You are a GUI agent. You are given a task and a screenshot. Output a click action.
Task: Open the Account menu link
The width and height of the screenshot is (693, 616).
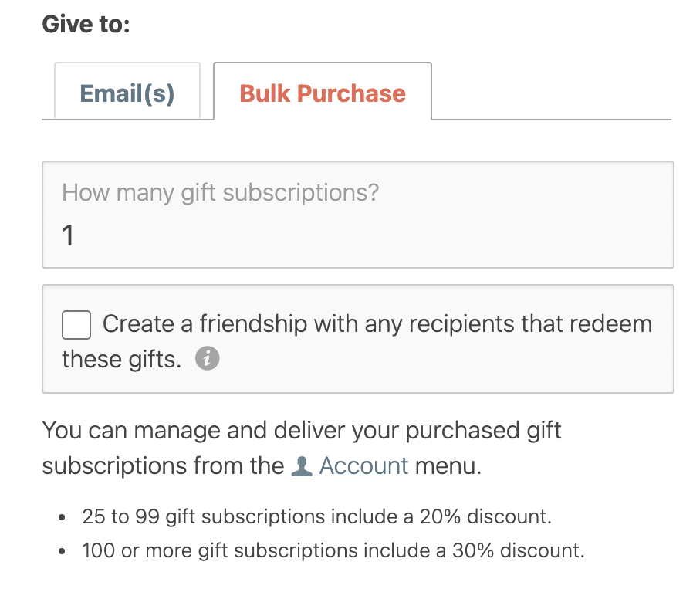(363, 466)
